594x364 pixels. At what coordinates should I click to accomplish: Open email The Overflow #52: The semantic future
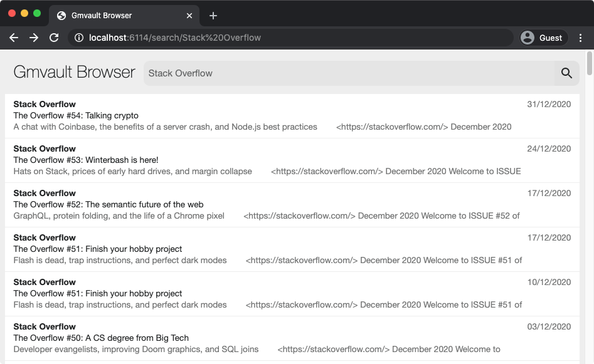pos(292,205)
